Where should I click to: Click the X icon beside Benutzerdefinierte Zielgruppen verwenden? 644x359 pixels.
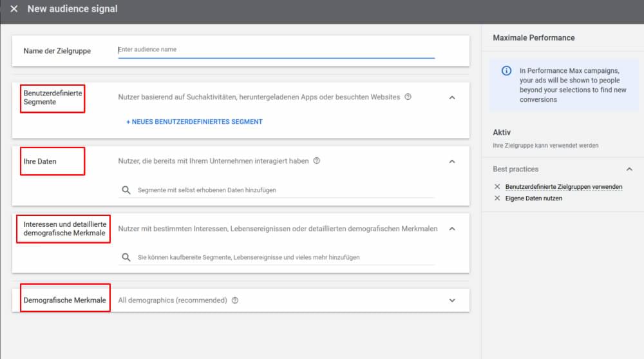(497, 187)
